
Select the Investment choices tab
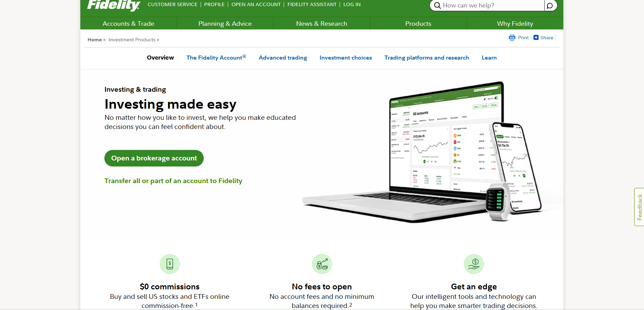pos(345,58)
